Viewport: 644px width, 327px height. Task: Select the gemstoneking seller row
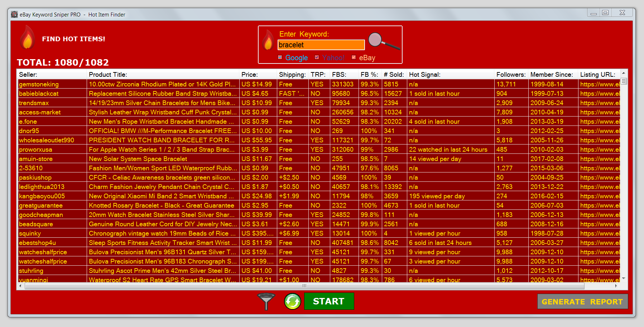click(319, 84)
